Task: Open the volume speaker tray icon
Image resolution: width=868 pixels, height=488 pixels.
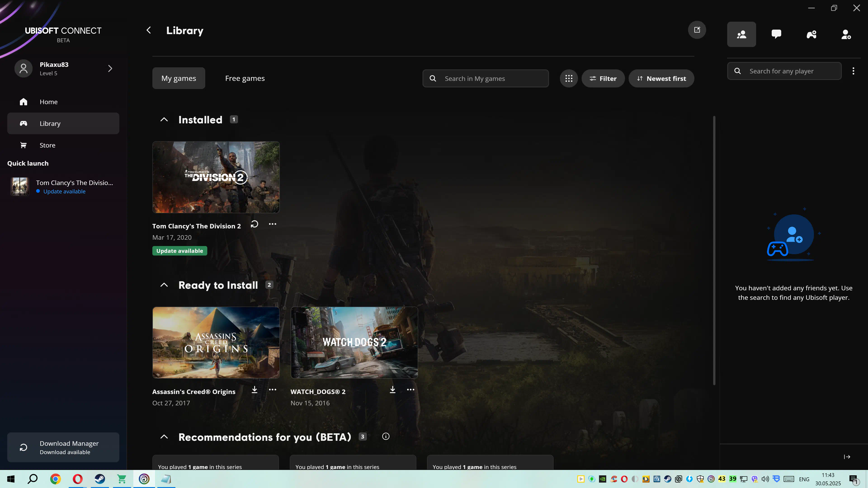Action: click(x=765, y=479)
